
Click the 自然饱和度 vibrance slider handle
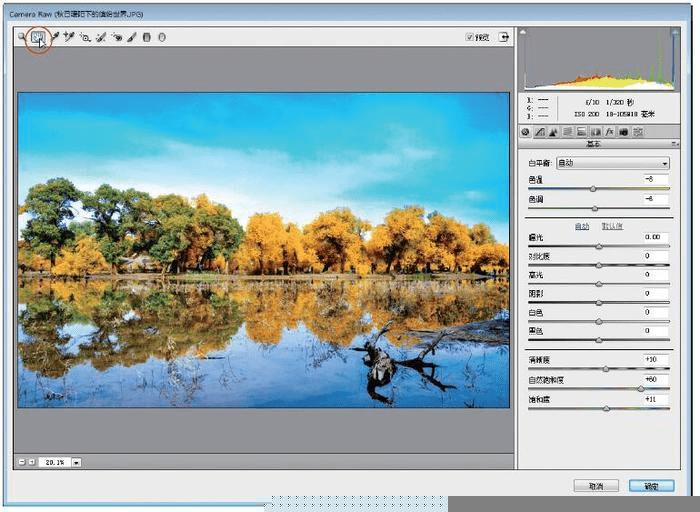(x=641, y=388)
